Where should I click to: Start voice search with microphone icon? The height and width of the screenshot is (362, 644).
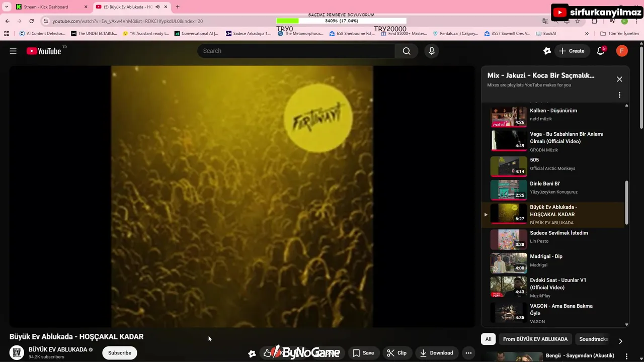click(x=431, y=51)
